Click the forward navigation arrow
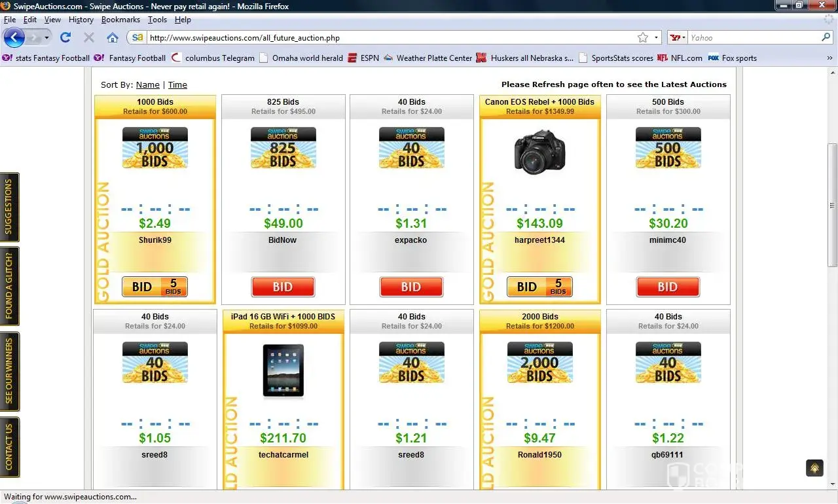Viewport: 838px width, 504px height. click(34, 37)
